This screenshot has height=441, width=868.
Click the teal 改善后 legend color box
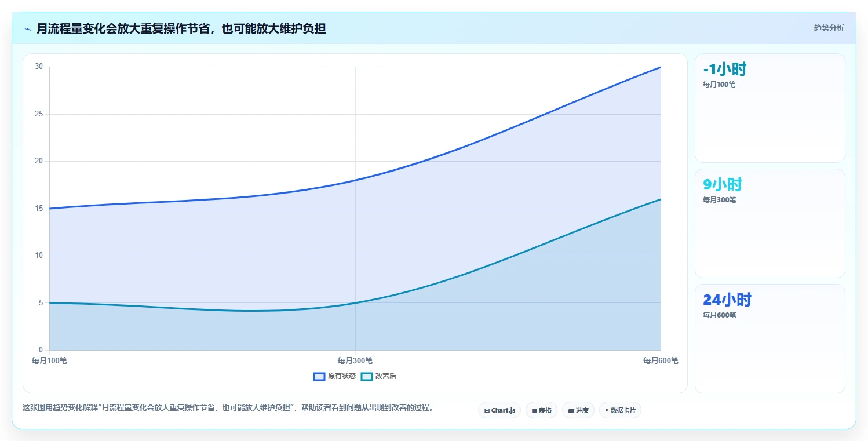coord(367,376)
